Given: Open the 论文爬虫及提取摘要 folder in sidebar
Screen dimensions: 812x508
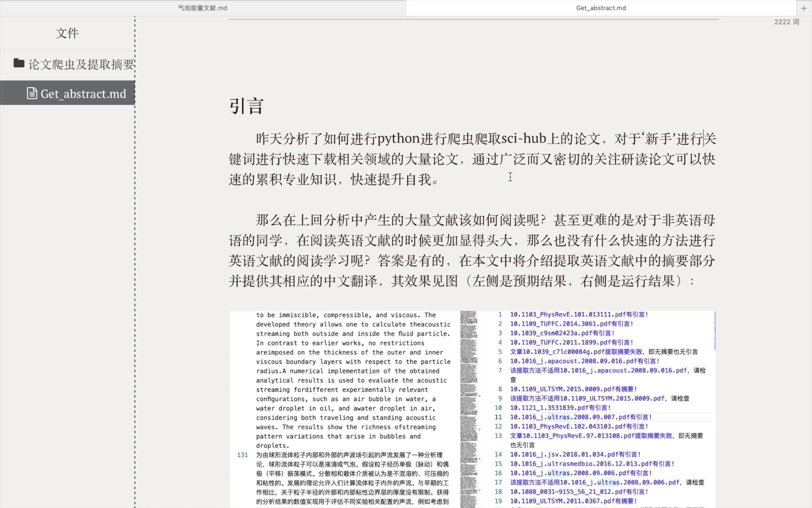Looking at the screenshot, I should (x=68, y=64).
